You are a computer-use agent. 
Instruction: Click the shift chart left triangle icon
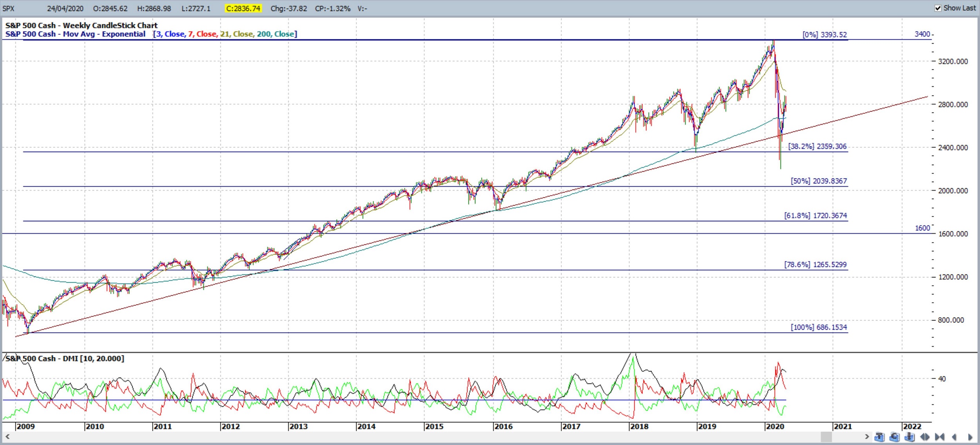click(955, 437)
